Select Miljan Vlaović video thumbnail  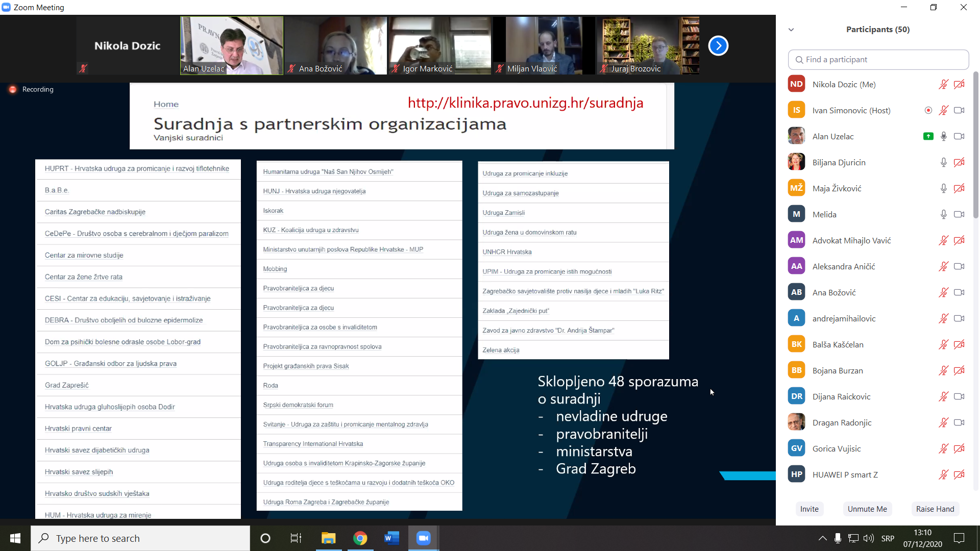tap(544, 45)
